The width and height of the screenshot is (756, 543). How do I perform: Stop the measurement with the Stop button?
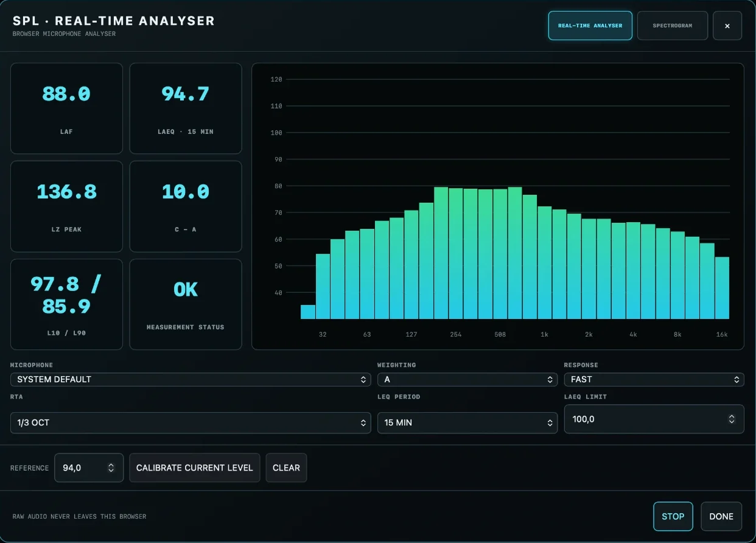pos(673,516)
